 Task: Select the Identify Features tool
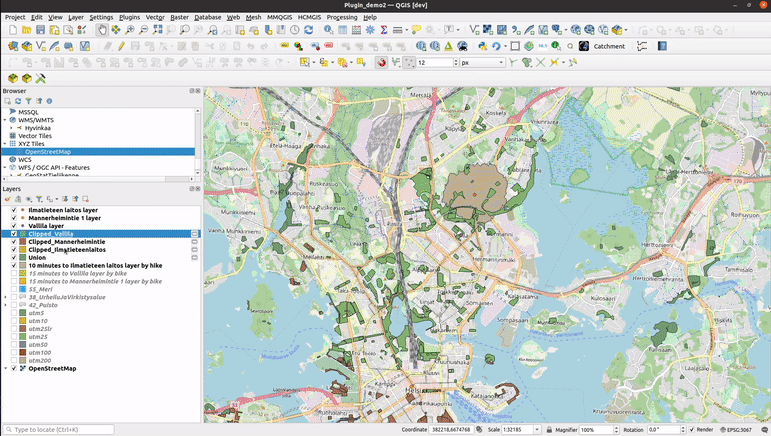point(328,30)
